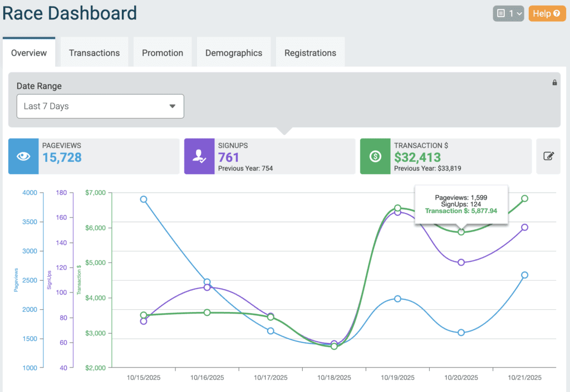Expand the chevron next to 1

click(x=519, y=13)
